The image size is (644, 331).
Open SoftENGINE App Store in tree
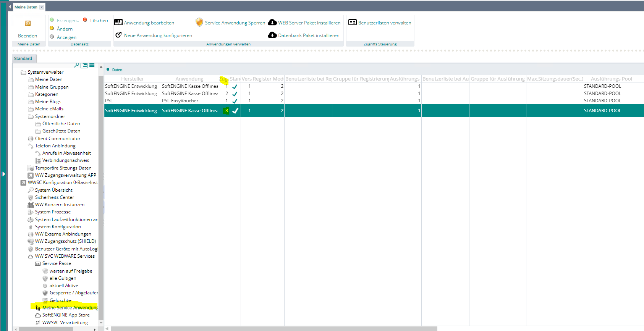click(x=66, y=315)
